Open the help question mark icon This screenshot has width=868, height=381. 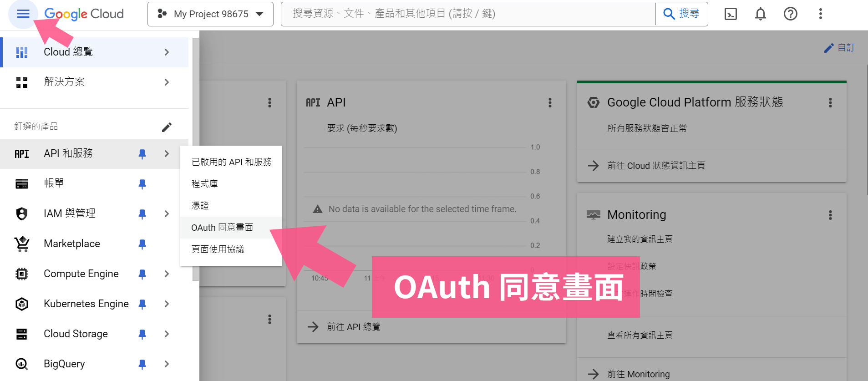[791, 14]
